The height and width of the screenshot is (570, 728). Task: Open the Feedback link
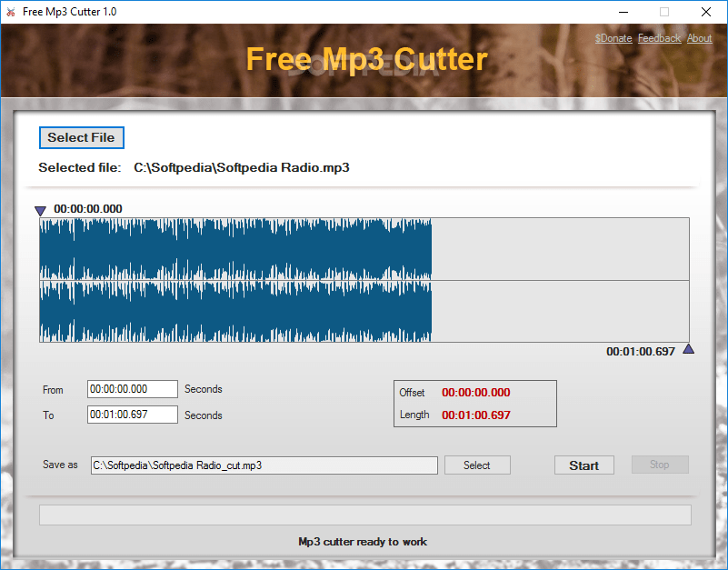[659, 38]
